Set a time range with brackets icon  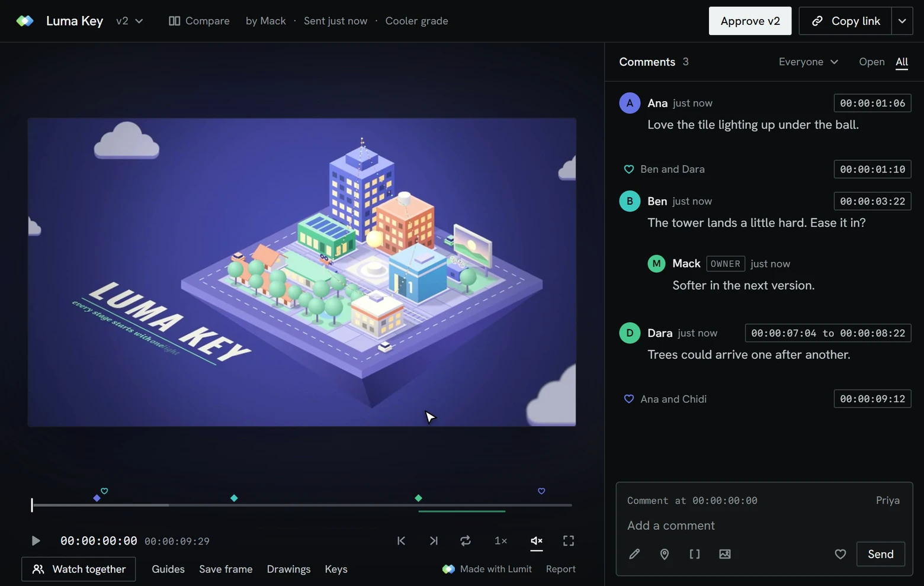tap(695, 554)
